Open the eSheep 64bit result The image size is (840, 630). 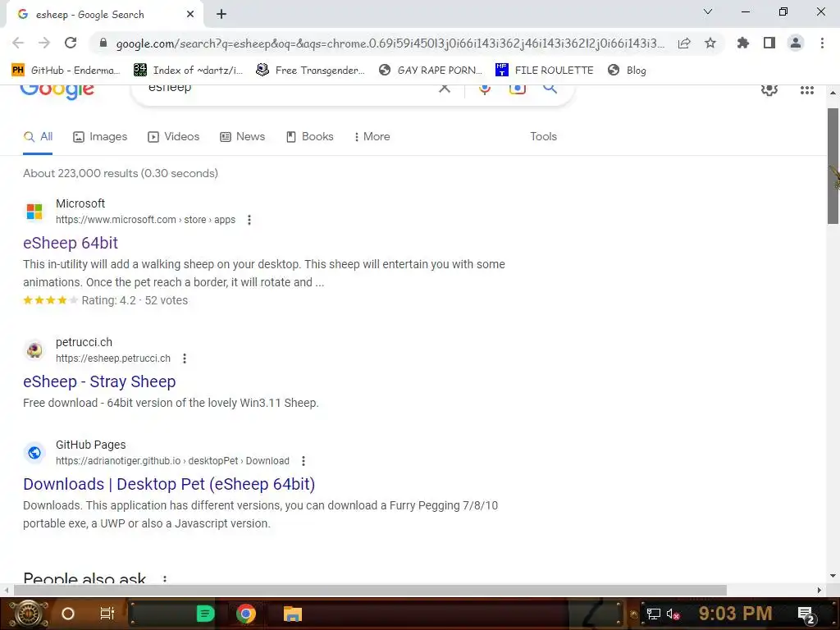[71, 243]
